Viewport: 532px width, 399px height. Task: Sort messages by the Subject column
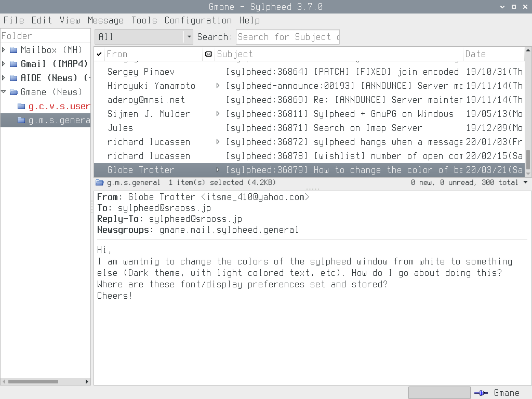coord(339,54)
